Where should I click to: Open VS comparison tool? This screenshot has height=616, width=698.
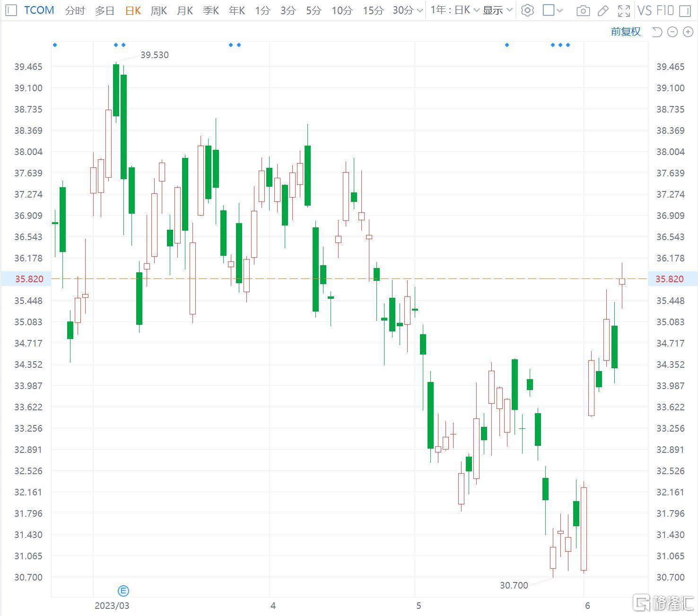point(645,10)
